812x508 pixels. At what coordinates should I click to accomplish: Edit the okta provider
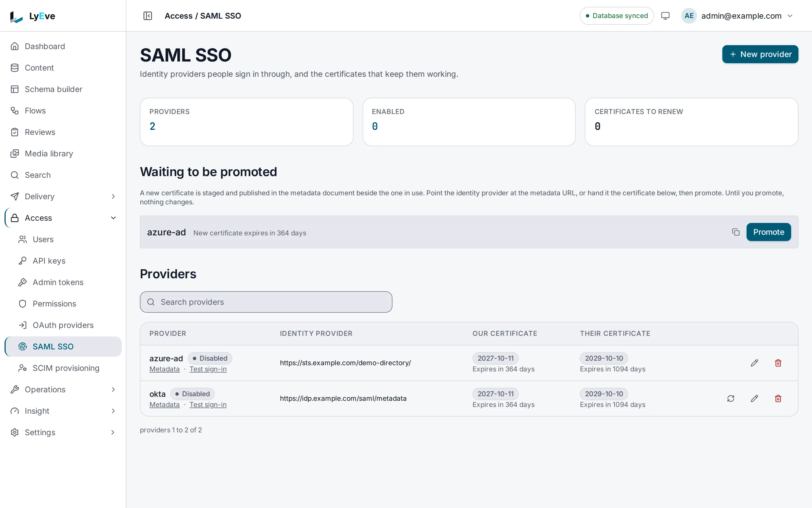click(x=754, y=398)
